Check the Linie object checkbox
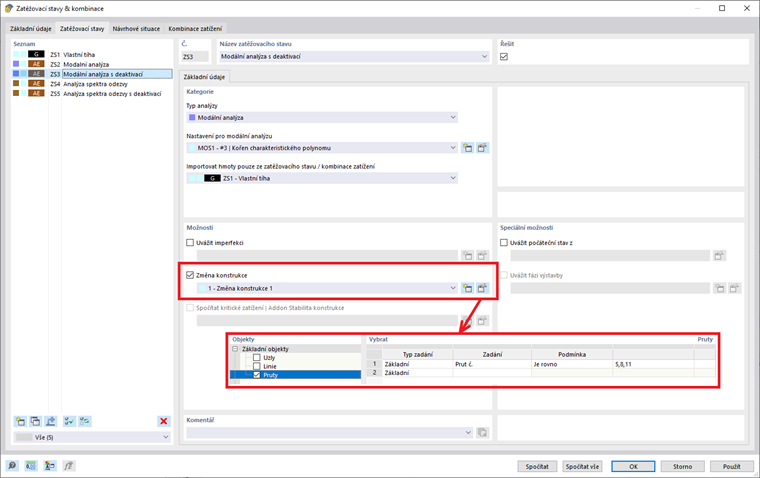This screenshot has width=760, height=478. [257, 366]
